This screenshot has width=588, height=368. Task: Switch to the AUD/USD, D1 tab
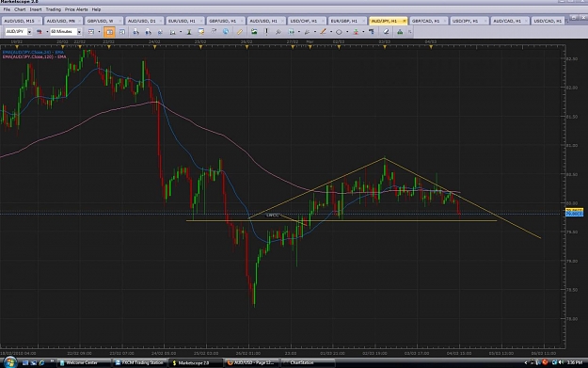tap(144, 21)
